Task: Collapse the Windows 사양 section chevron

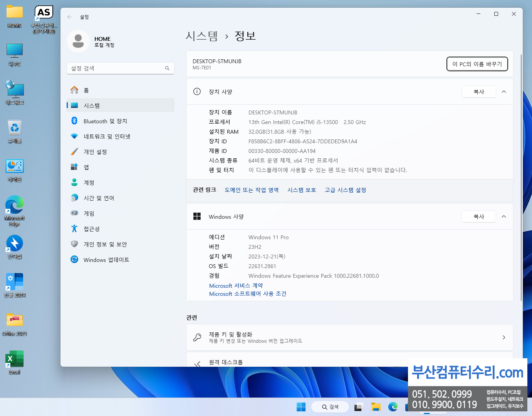Action: (x=504, y=216)
